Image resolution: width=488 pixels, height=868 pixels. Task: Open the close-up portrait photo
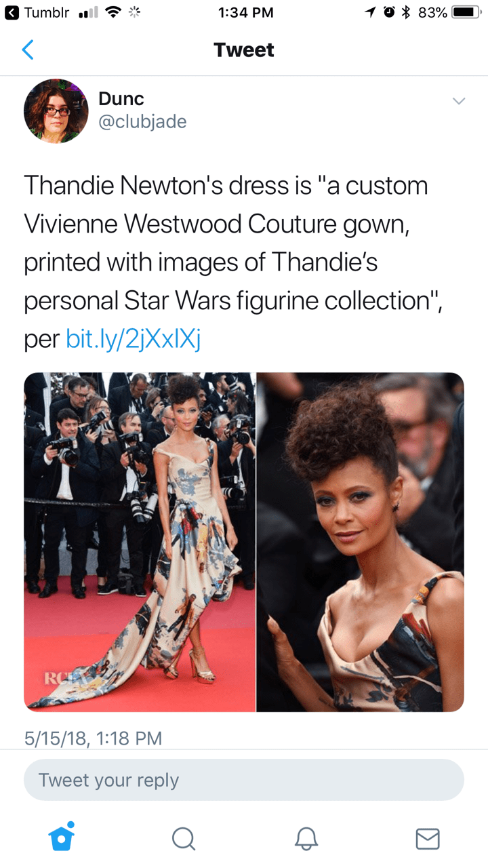(361, 542)
